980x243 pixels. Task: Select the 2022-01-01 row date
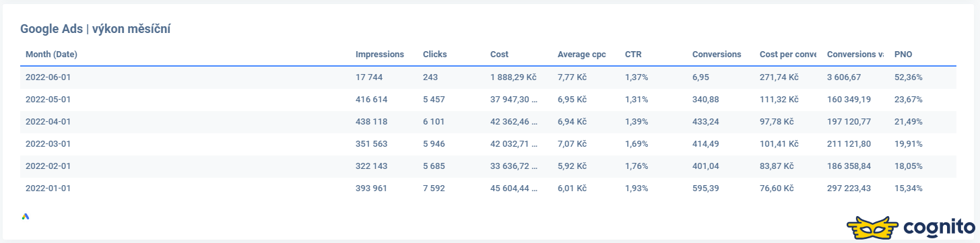tap(48, 188)
